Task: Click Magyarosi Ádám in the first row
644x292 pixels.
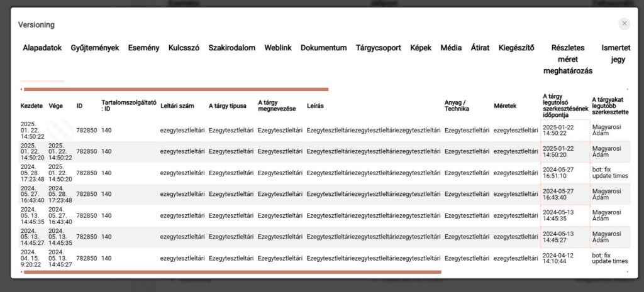Action: pos(606,131)
